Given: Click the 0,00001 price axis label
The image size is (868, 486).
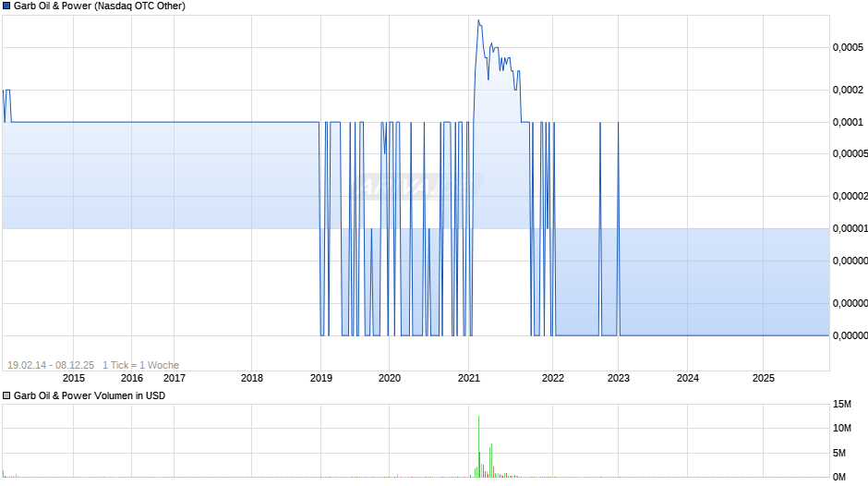Looking at the screenshot, I should (850, 228).
